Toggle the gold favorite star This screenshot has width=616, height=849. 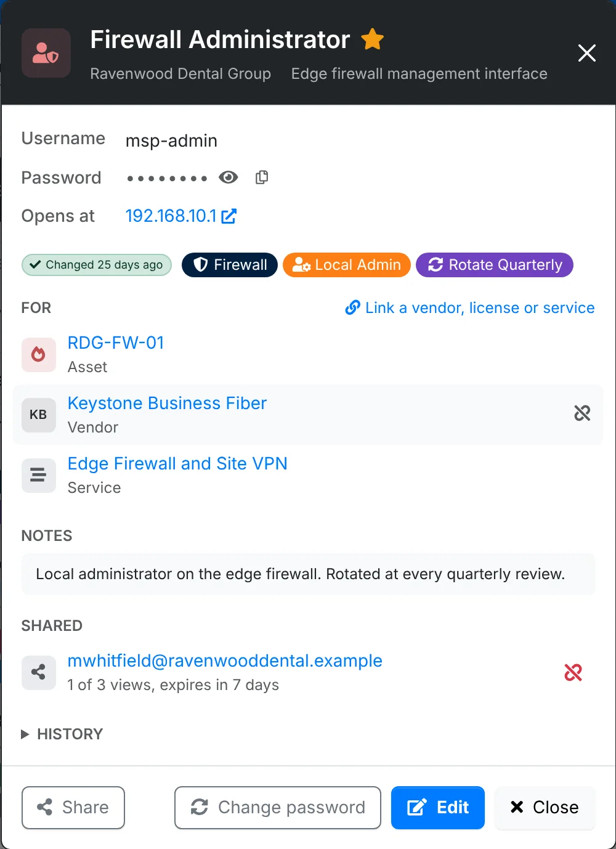point(372,39)
